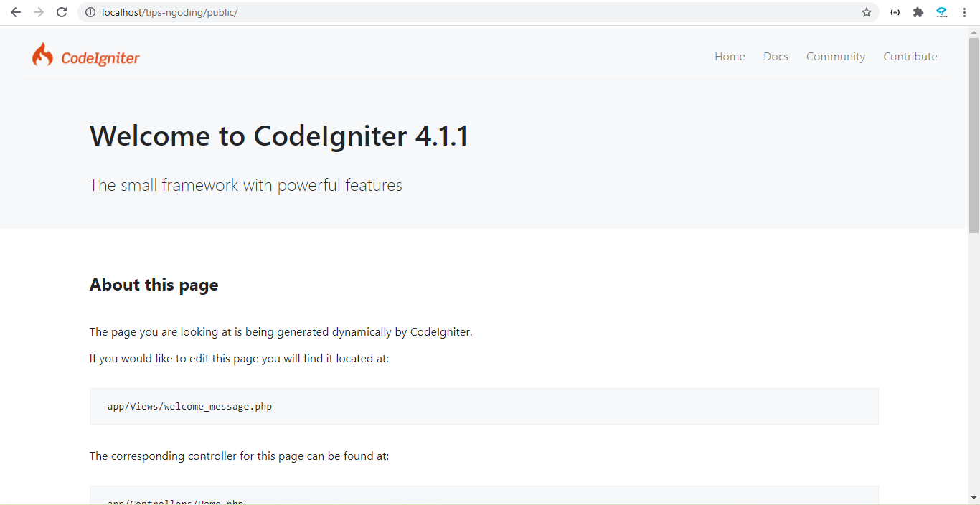Click the CodeIgniter flame logo
This screenshot has width=980, height=505.
[x=42, y=55]
